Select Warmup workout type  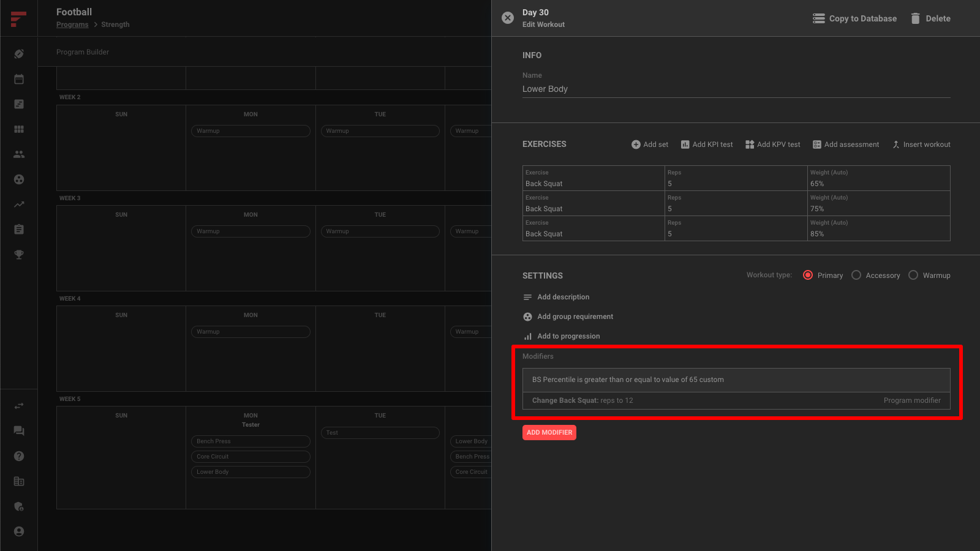pyautogui.click(x=913, y=275)
